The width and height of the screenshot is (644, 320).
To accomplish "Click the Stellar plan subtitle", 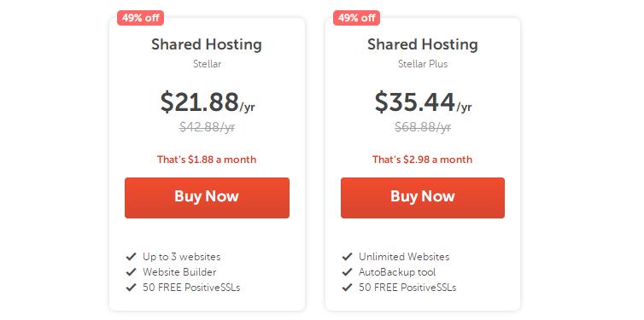I will click(207, 64).
